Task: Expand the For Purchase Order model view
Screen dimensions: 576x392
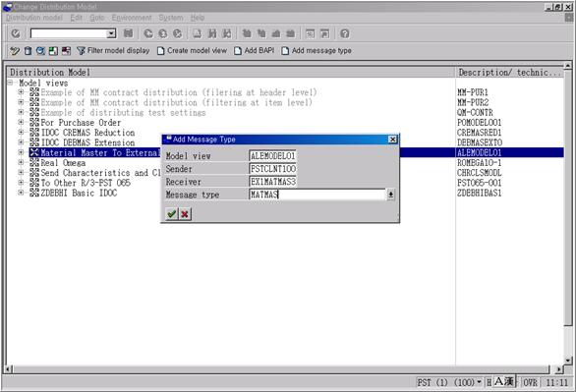Action: 21,122
